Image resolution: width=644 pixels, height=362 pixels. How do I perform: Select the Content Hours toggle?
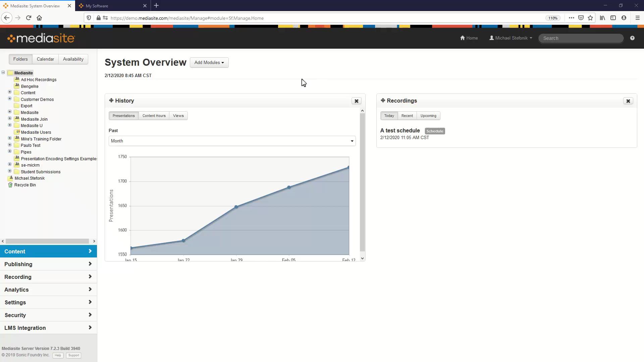pos(154,116)
